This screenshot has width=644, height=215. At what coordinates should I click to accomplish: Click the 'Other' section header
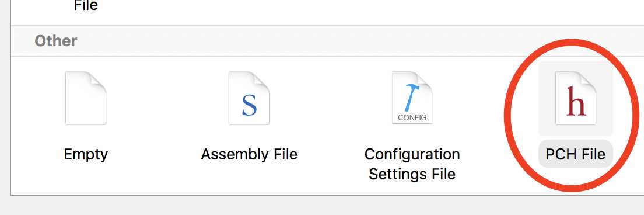pyautogui.click(x=56, y=41)
